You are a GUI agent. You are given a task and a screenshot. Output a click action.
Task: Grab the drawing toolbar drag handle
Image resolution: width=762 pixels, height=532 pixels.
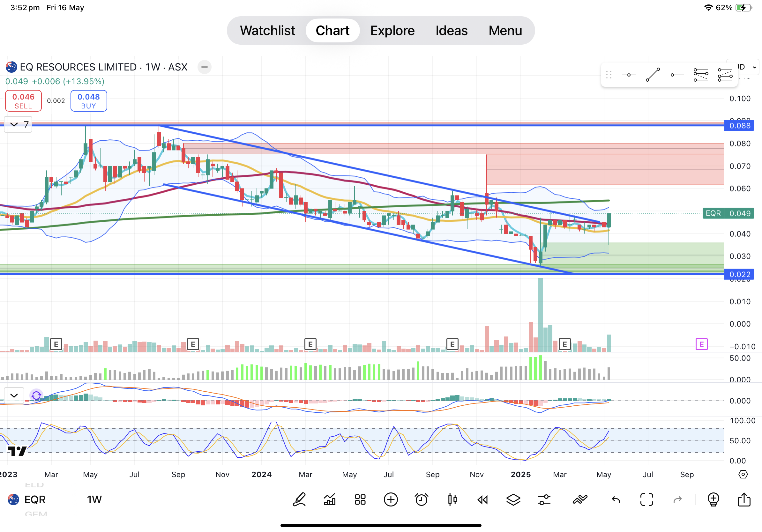click(609, 75)
